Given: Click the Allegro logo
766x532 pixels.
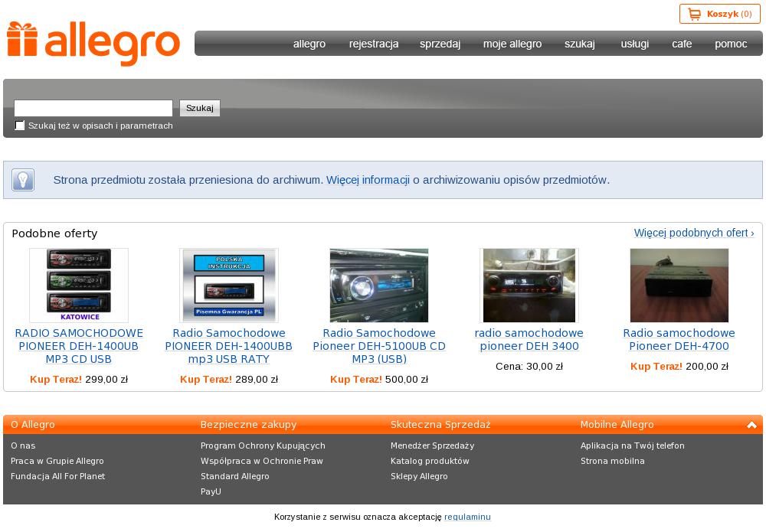Looking at the screenshot, I should pos(93,44).
